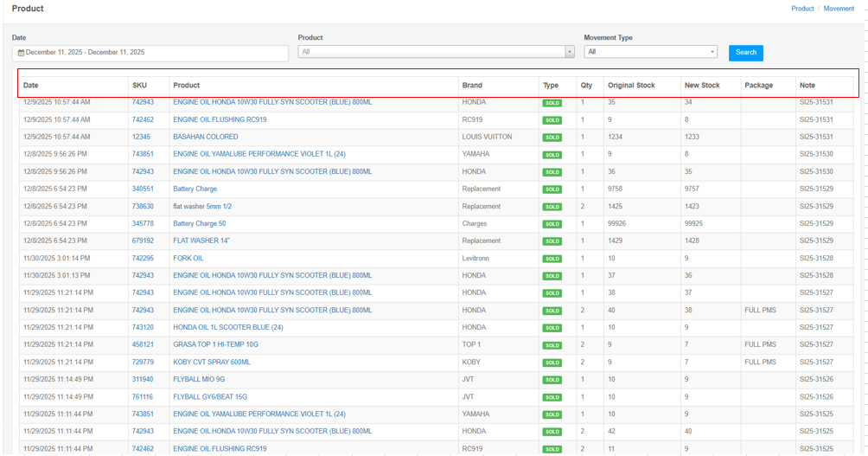Go to Product breadcrumb link
Screen dimensions: 868x456
pos(802,9)
